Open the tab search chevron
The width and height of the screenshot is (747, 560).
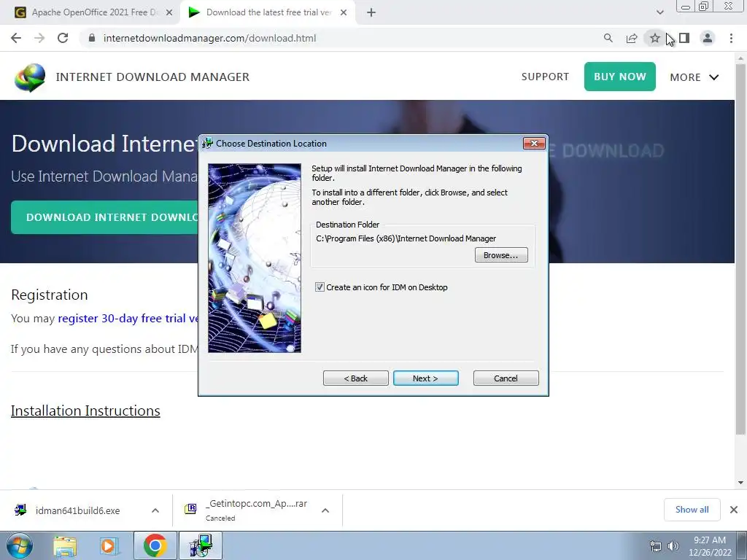(659, 12)
